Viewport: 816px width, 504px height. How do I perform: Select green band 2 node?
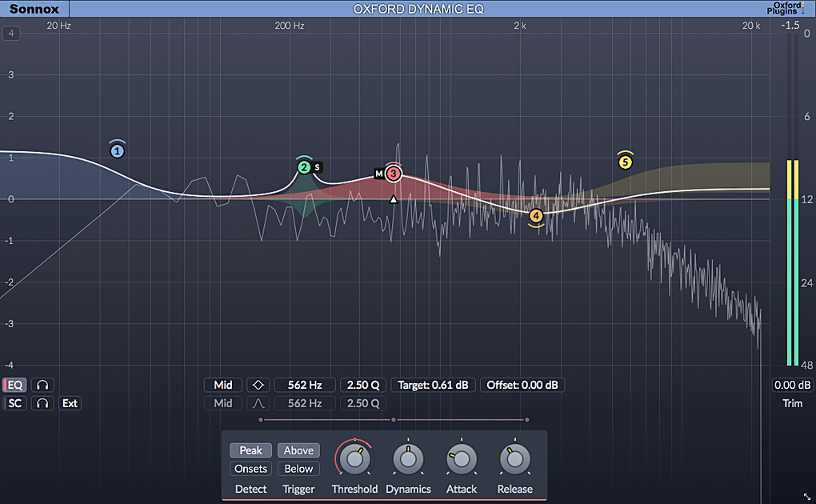coord(304,167)
